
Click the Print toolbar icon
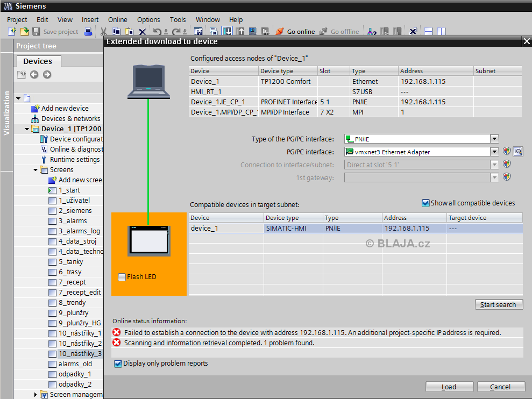point(88,32)
